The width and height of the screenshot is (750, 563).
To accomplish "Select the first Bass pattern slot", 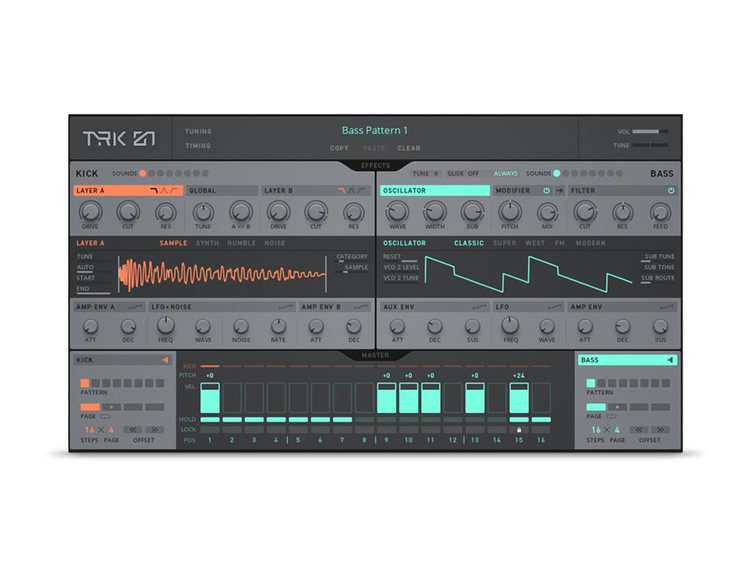I will [591, 383].
